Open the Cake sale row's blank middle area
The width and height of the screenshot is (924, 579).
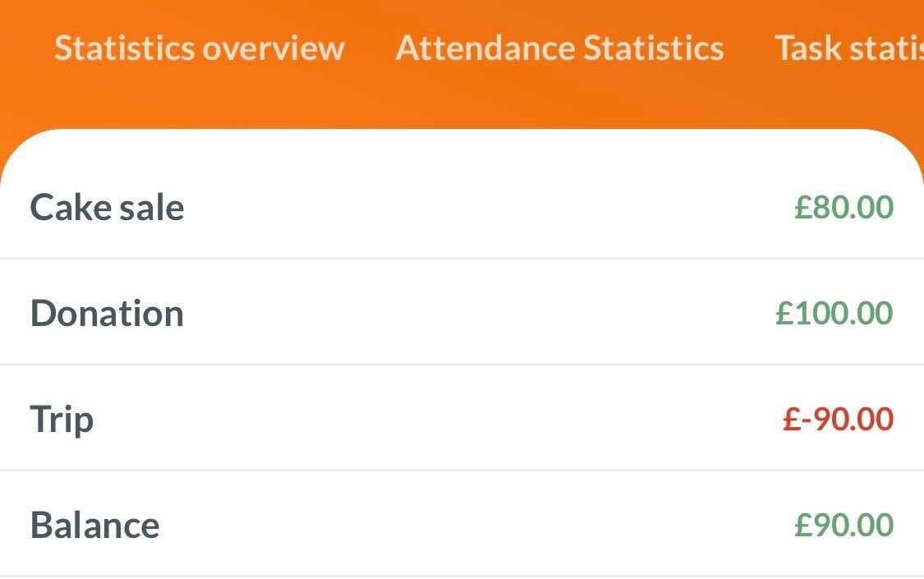485,207
